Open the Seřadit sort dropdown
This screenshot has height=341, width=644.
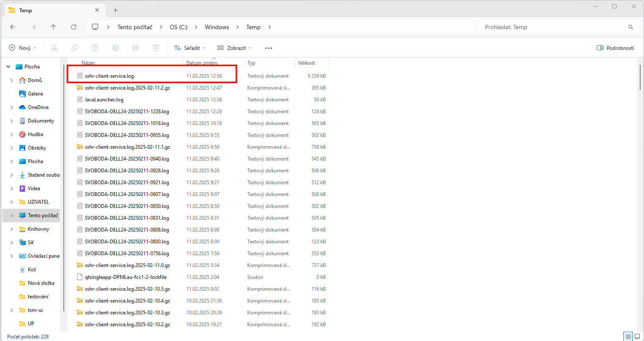(190, 48)
